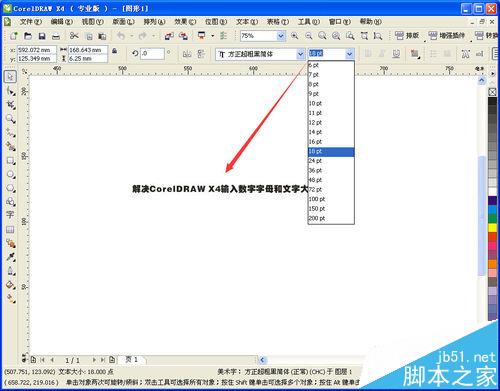Print the document using the printer icon
The height and width of the screenshot is (391, 500).
(x=56, y=36)
